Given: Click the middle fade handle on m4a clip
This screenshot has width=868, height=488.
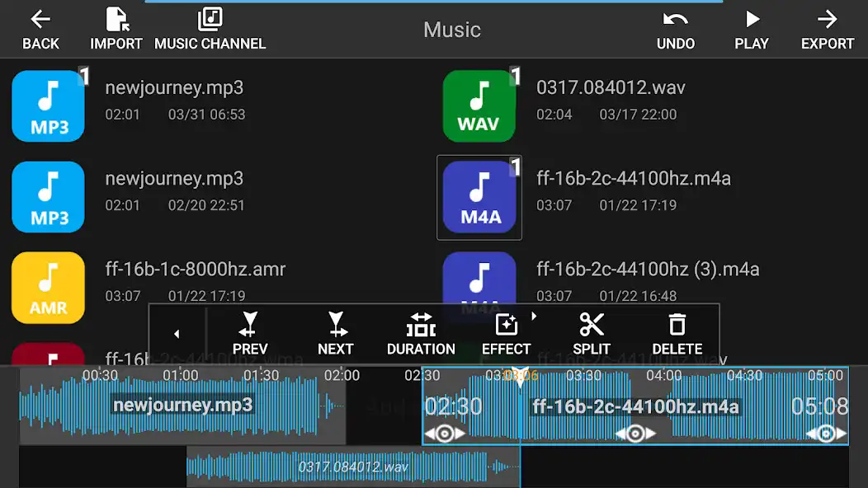Looking at the screenshot, I should coord(635,434).
